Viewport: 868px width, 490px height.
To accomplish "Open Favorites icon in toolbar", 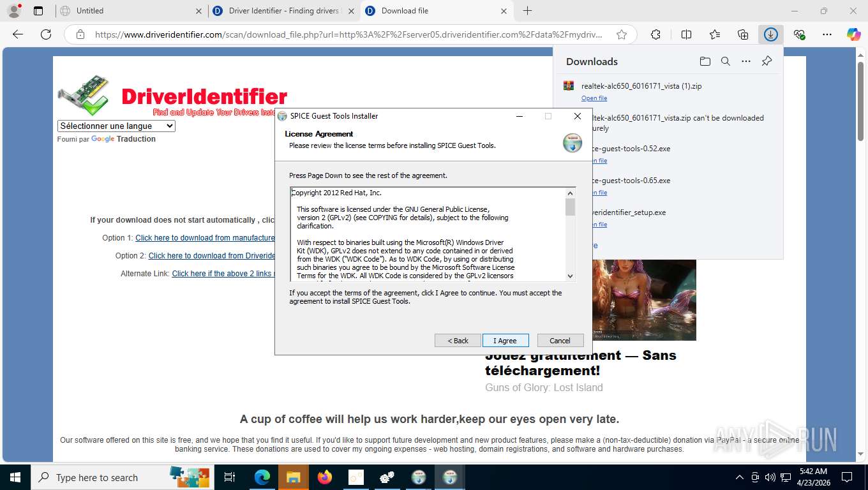I will click(715, 34).
